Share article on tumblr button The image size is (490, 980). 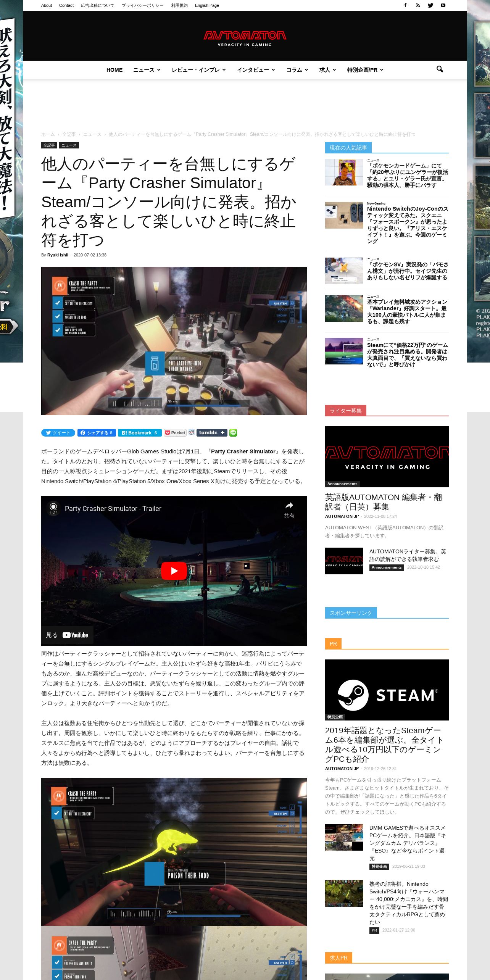pyautogui.click(x=212, y=433)
